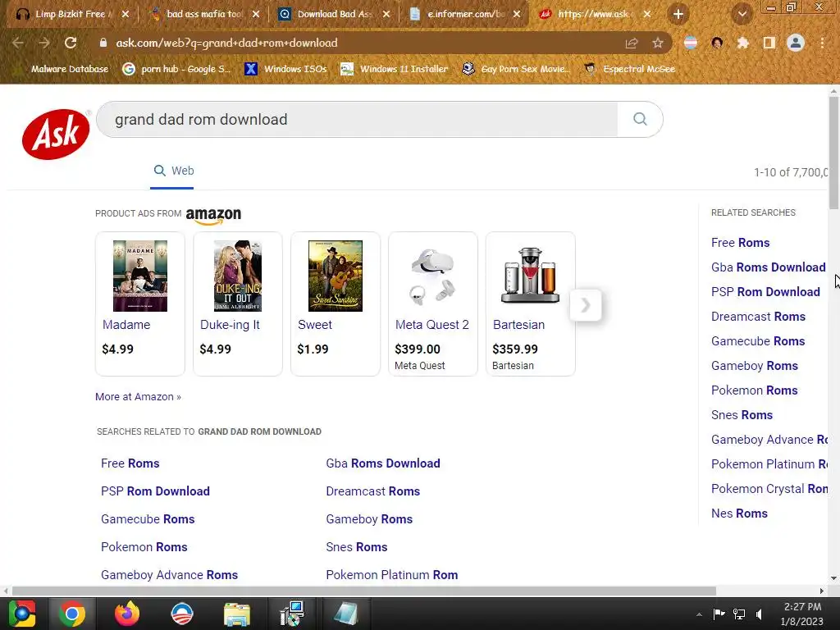Reload the Ask search results page
The width and height of the screenshot is (840, 630).
coord(71,43)
